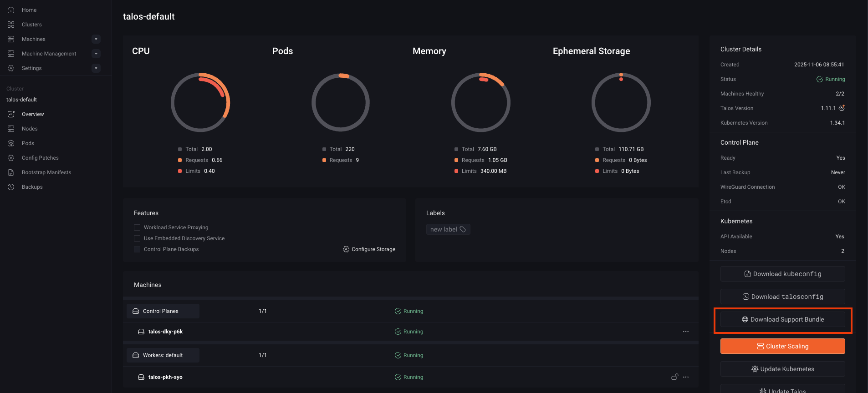868x393 pixels.
Task: Expand the Machines submenu arrow
Action: click(96, 39)
